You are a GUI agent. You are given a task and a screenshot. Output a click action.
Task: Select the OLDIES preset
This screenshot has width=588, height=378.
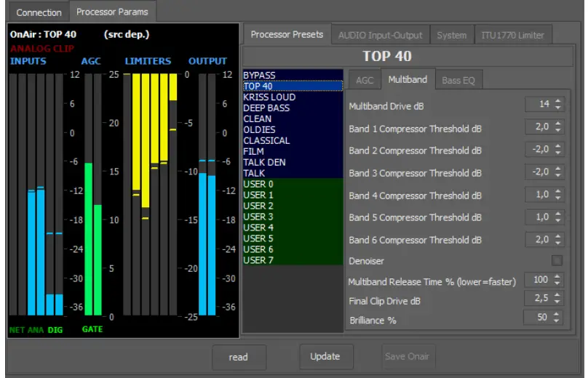pyautogui.click(x=293, y=129)
